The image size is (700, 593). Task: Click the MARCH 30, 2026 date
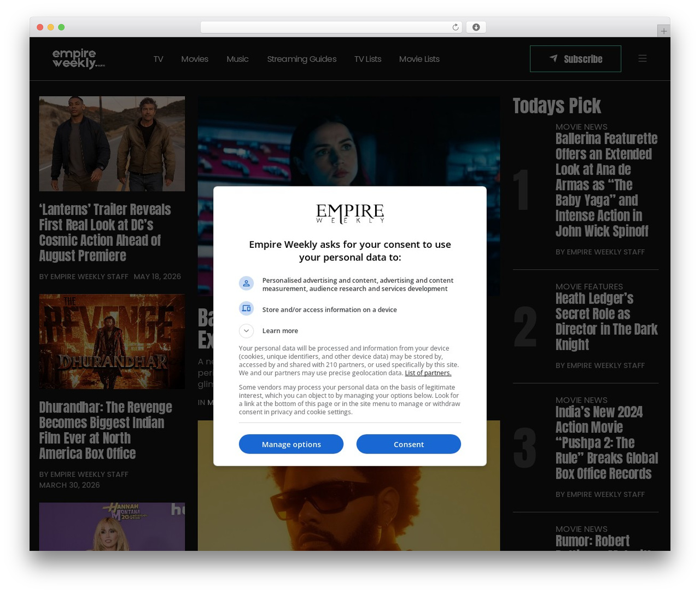tap(69, 485)
